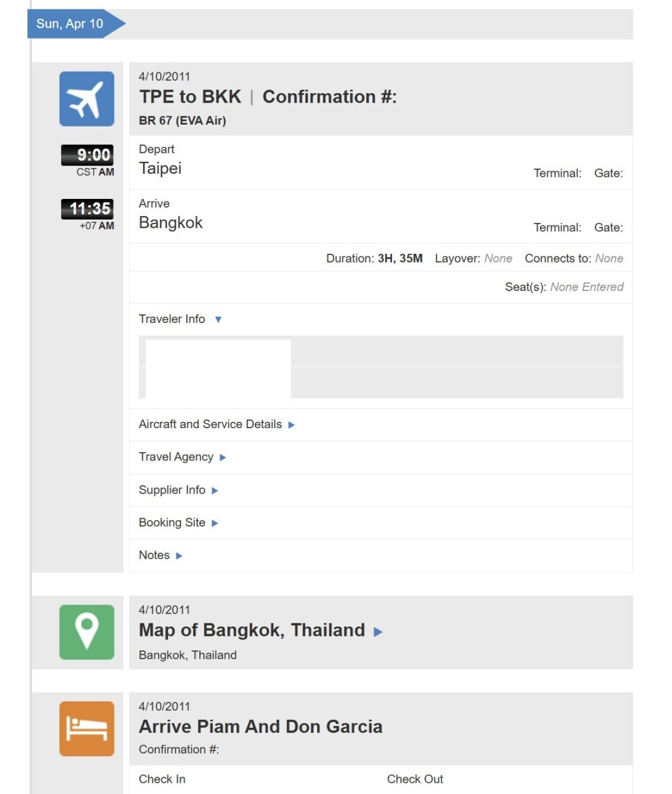Click the Duration 3H, 35M text
Image resolution: width=672 pixels, height=794 pixels.
[x=374, y=258]
